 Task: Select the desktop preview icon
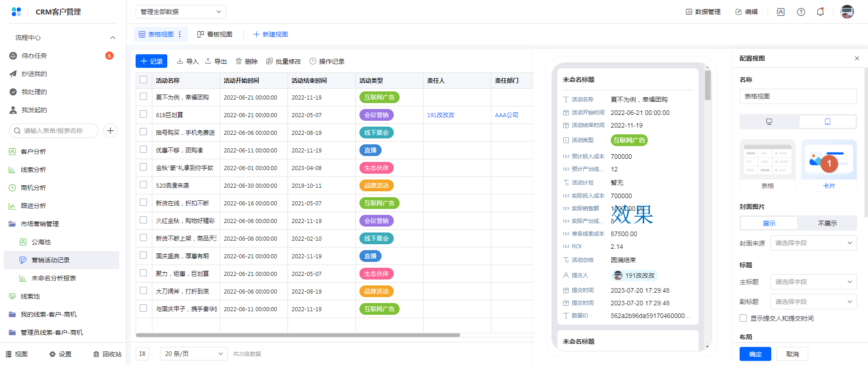pyautogui.click(x=769, y=122)
